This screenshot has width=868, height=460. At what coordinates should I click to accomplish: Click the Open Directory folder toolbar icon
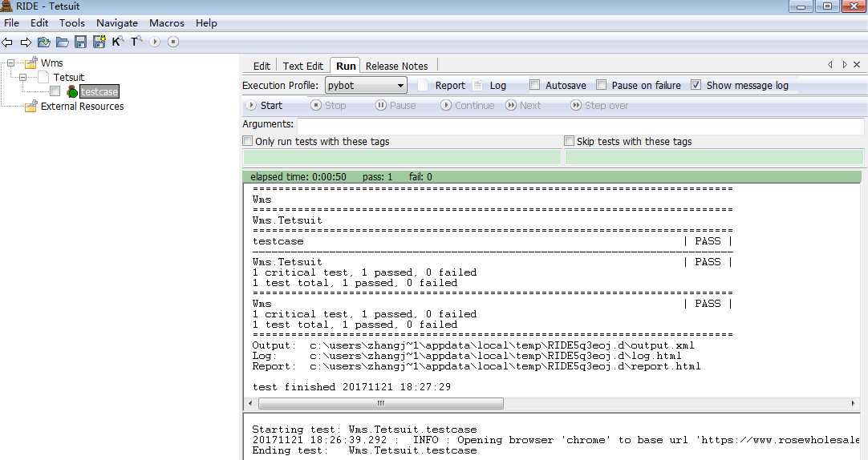point(62,42)
